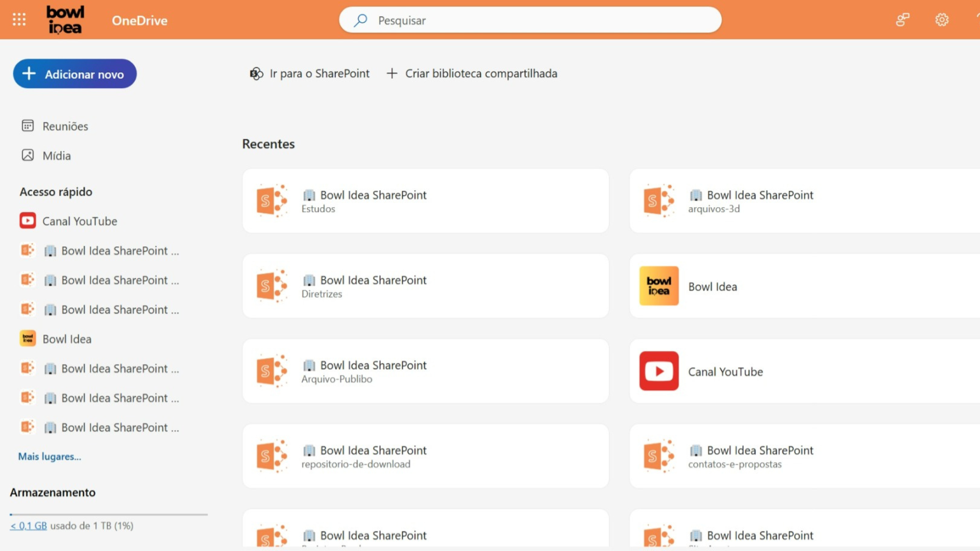Open the < 0,1 GB storage link

29,525
